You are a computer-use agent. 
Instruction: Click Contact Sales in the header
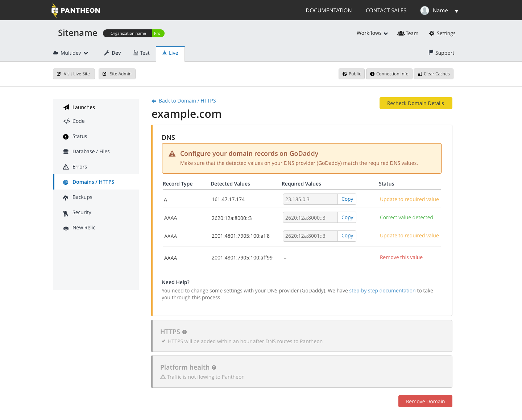coord(386,11)
